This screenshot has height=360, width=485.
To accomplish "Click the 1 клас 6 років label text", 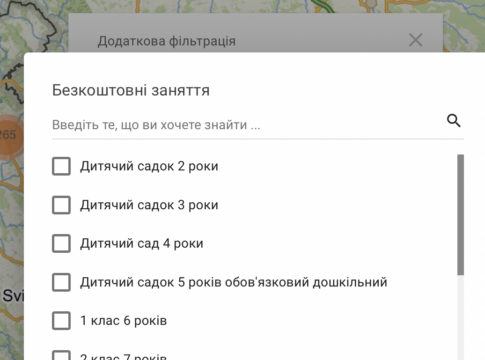I will (x=124, y=321).
